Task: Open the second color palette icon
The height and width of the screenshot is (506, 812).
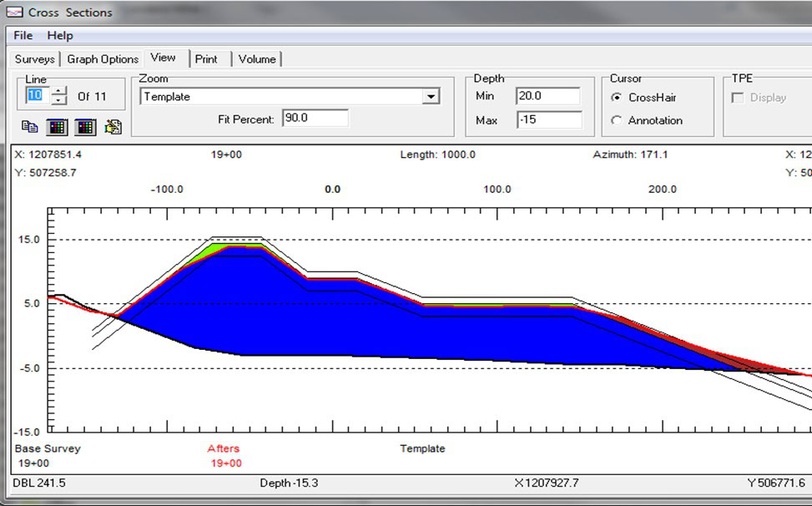Action: (x=85, y=127)
